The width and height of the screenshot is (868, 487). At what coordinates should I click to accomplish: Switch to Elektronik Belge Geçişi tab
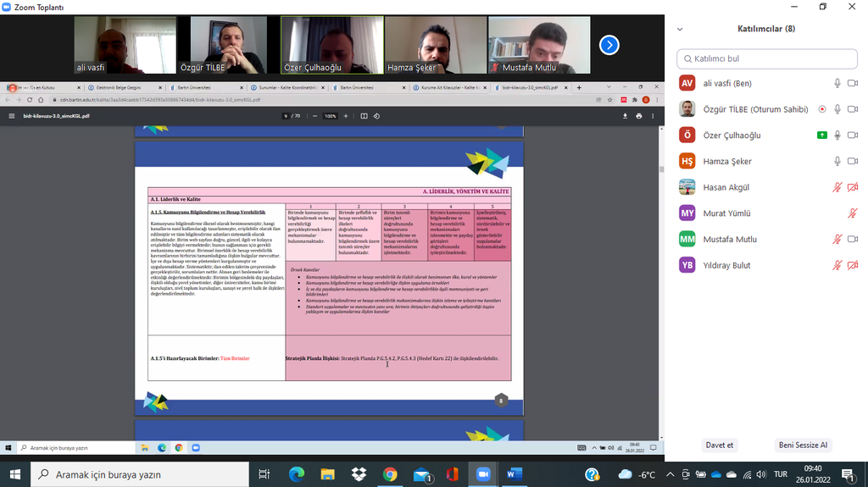tap(118, 87)
